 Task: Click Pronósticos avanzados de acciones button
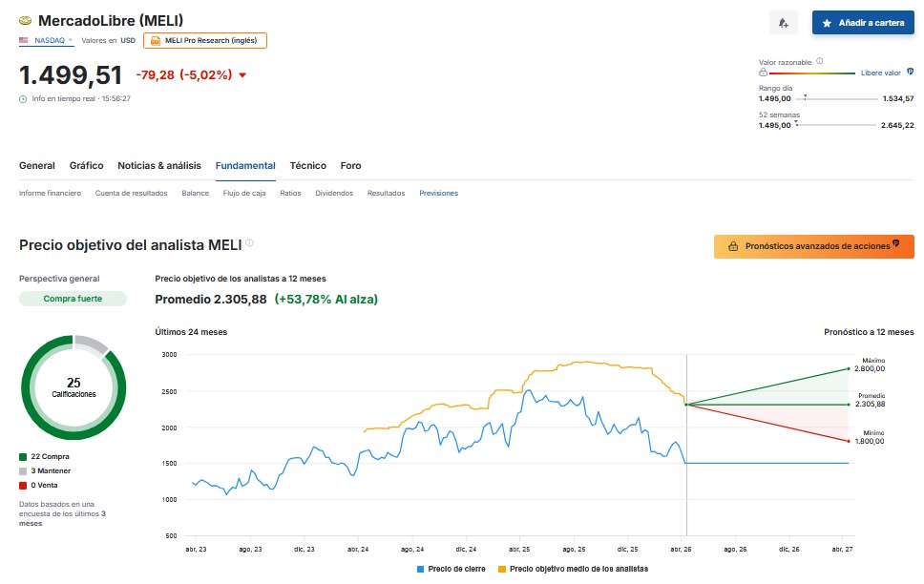814,246
